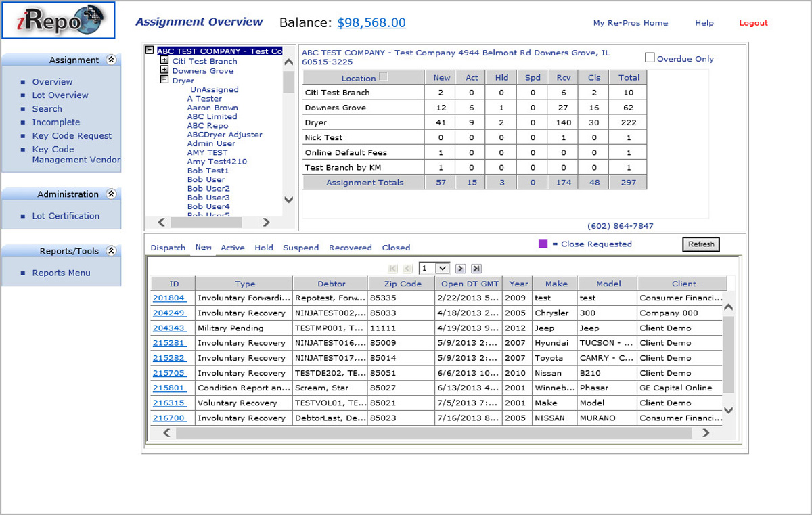Select Aaron Brown in the tree

tap(212, 108)
